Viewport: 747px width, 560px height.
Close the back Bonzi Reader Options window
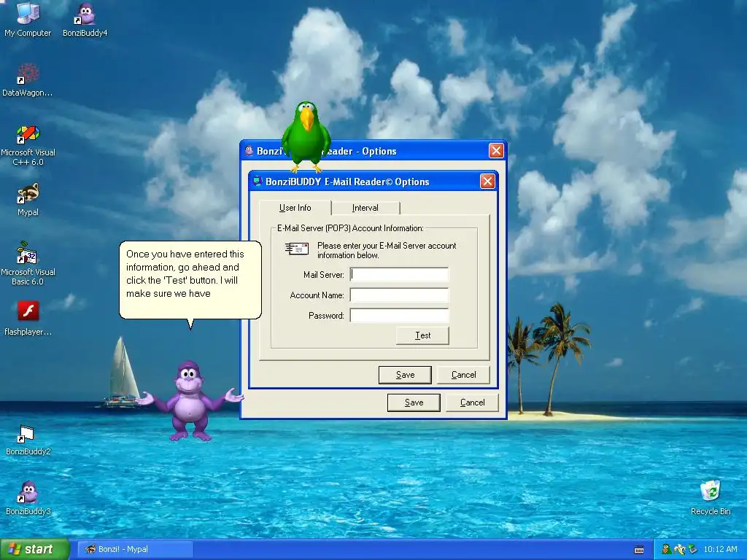click(x=496, y=151)
